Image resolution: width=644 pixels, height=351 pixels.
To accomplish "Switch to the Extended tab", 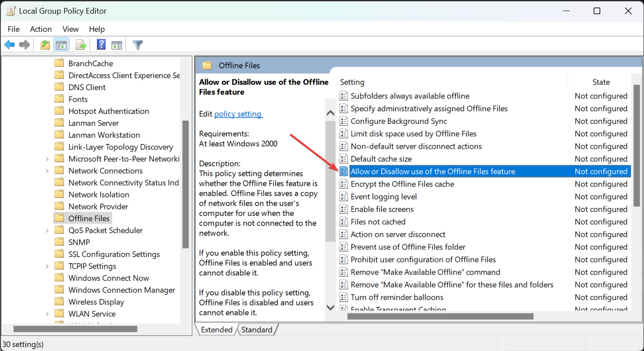I will tap(216, 329).
